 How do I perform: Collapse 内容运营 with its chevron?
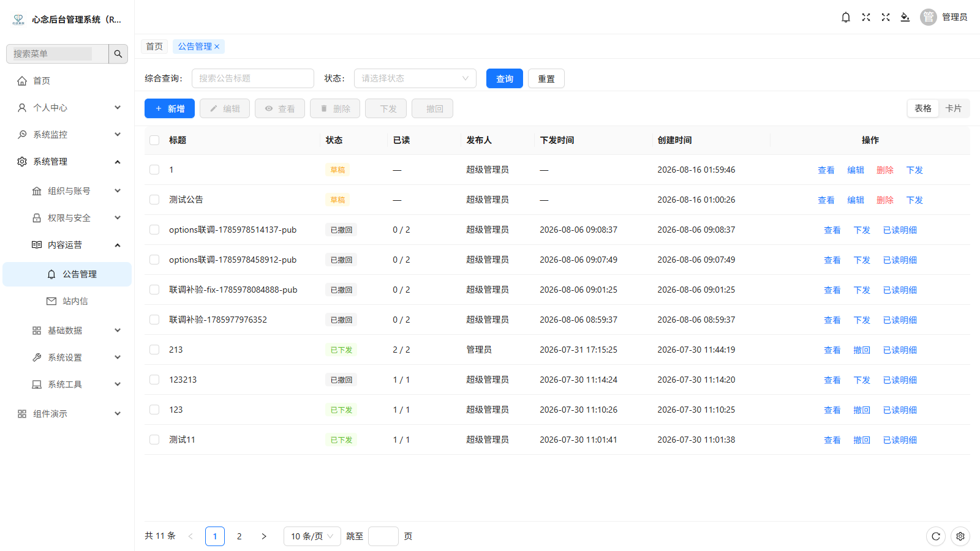pos(118,245)
